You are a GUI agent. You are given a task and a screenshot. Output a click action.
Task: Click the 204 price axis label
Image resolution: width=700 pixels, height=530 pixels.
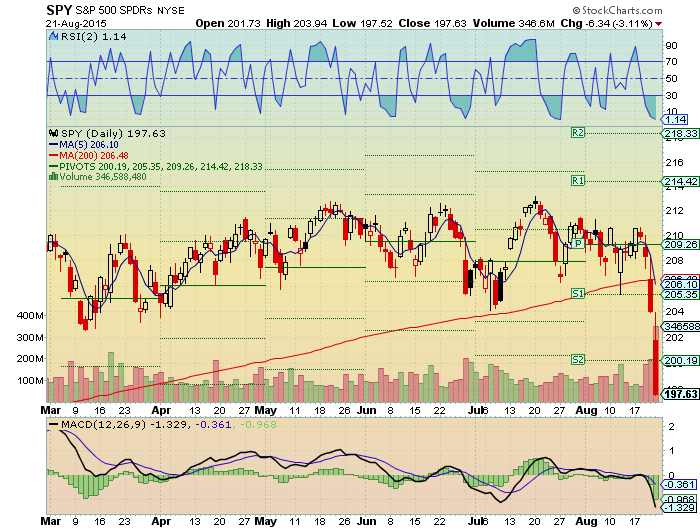[x=674, y=311]
